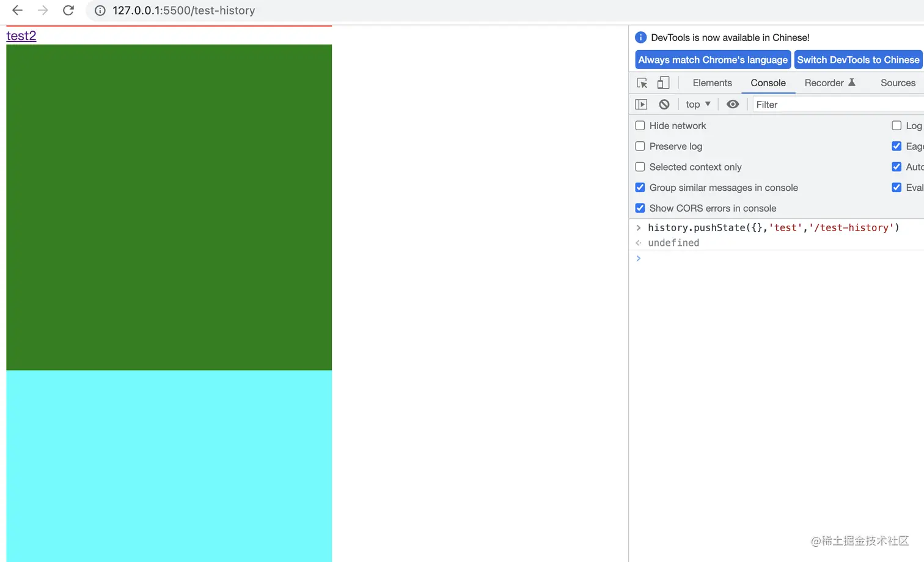The image size is (924, 562).
Task: Create a live expression with eye icon
Action: (733, 105)
